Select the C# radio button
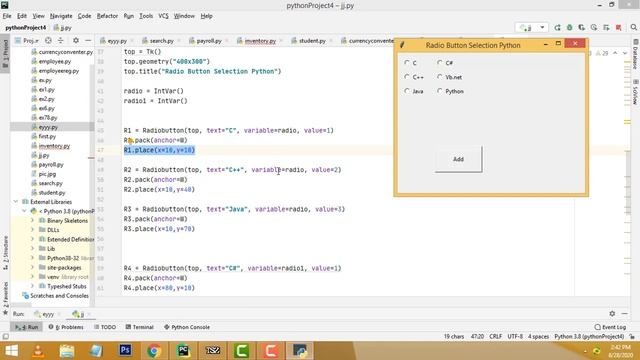This screenshot has height=360, width=640. point(440,62)
